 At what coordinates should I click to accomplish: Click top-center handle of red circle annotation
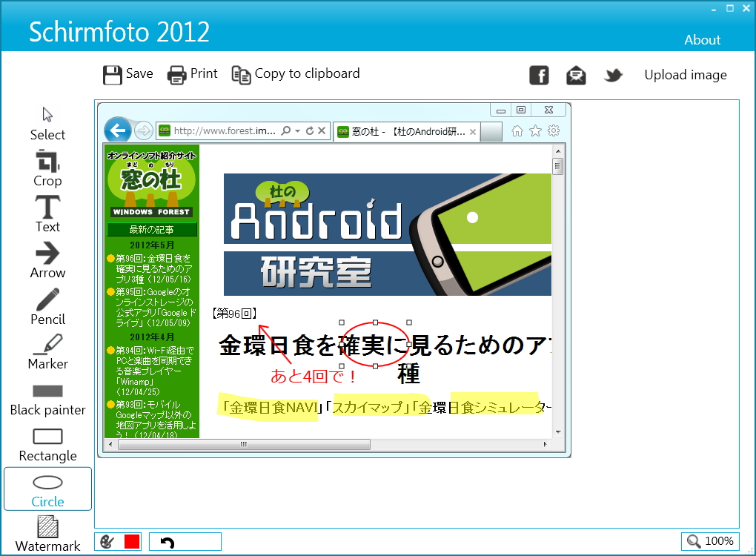pos(376,322)
